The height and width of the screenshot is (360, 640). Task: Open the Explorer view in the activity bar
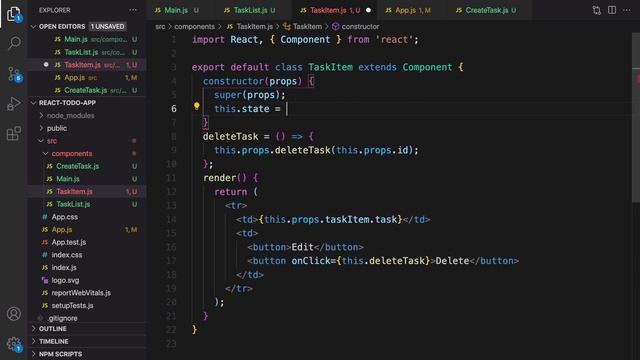14,14
